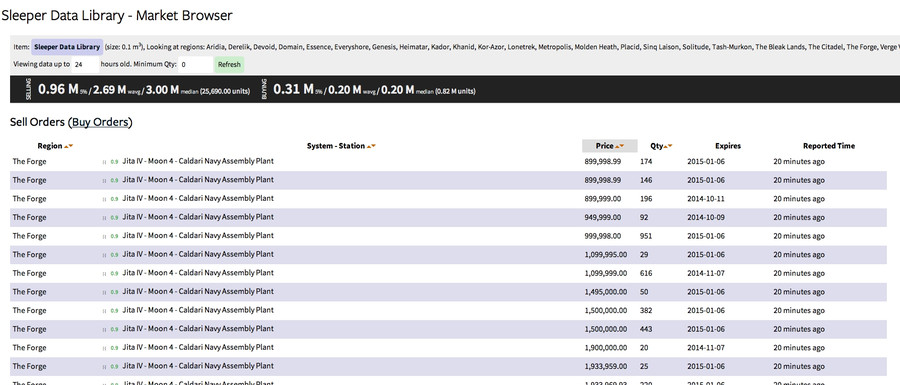The width and height of the screenshot is (900, 385).
Task: Sort table by Region arrows icon
Action: pyautogui.click(x=68, y=146)
